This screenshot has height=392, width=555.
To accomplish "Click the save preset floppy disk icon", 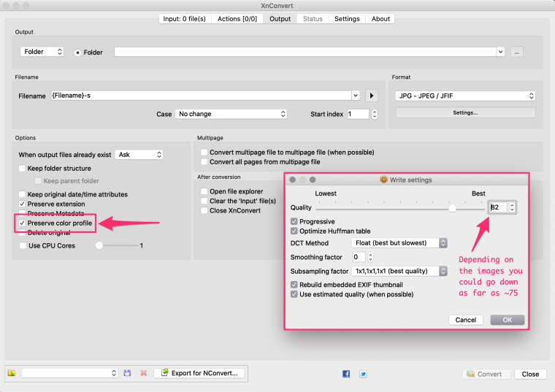I will (x=127, y=373).
